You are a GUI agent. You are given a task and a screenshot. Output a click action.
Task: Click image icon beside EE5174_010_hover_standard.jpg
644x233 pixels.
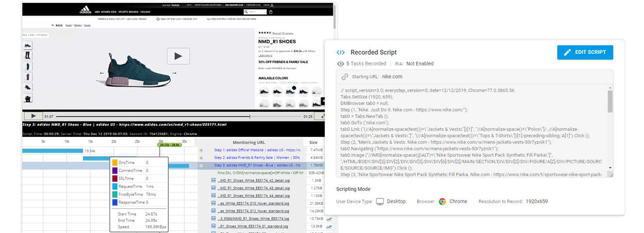[213, 203]
